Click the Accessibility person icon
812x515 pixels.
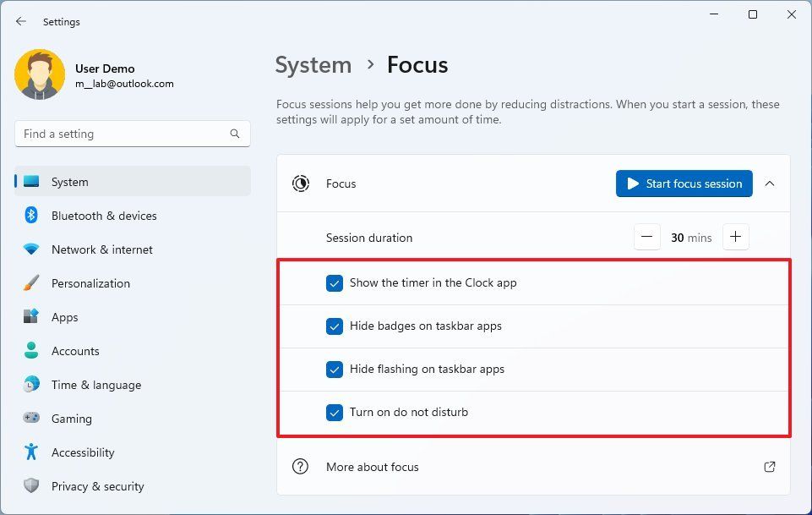click(30, 452)
